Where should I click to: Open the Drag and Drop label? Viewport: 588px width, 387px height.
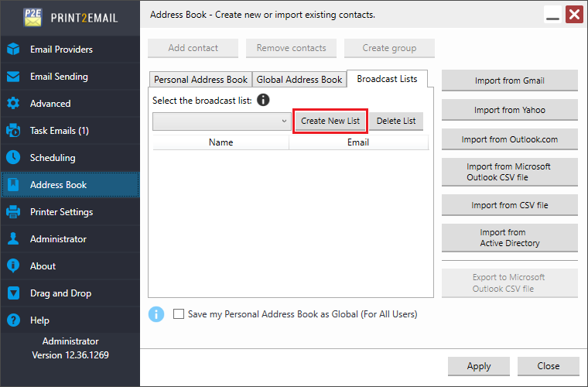click(61, 293)
